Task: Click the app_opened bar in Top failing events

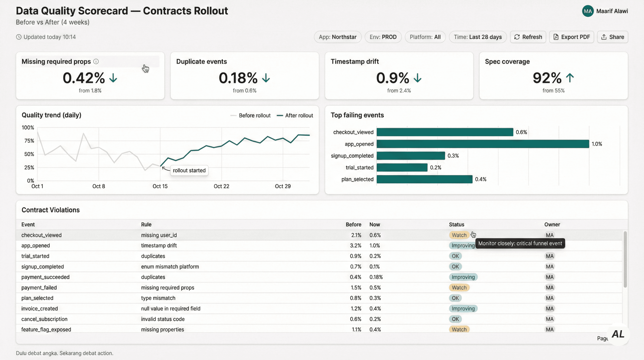Action: pos(483,144)
